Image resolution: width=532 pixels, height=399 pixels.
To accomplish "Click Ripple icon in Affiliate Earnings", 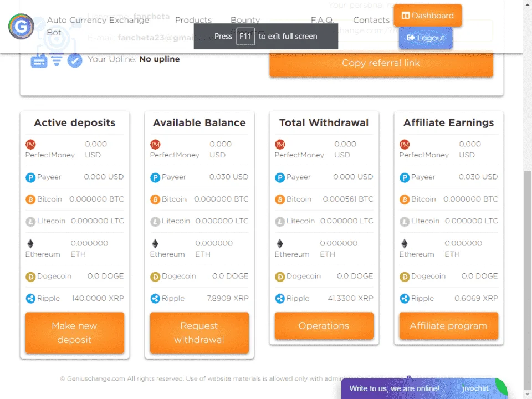I will click(x=405, y=299).
